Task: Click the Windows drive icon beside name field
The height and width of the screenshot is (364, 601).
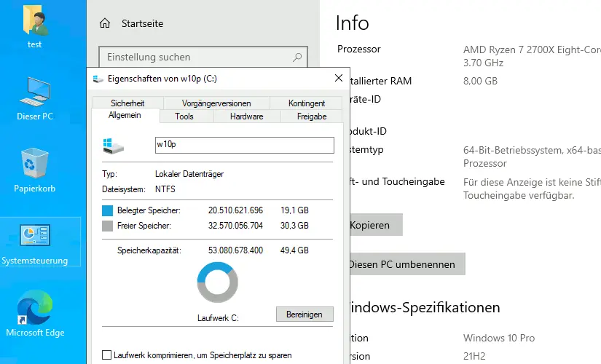Action: pos(113,146)
